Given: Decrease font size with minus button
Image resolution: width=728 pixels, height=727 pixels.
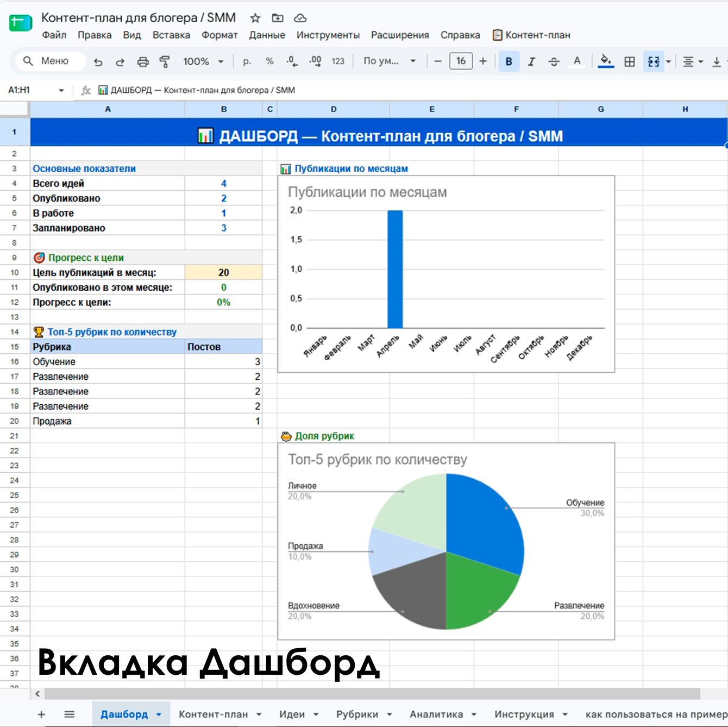Looking at the screenshot, I should click(x=438, y=61).
